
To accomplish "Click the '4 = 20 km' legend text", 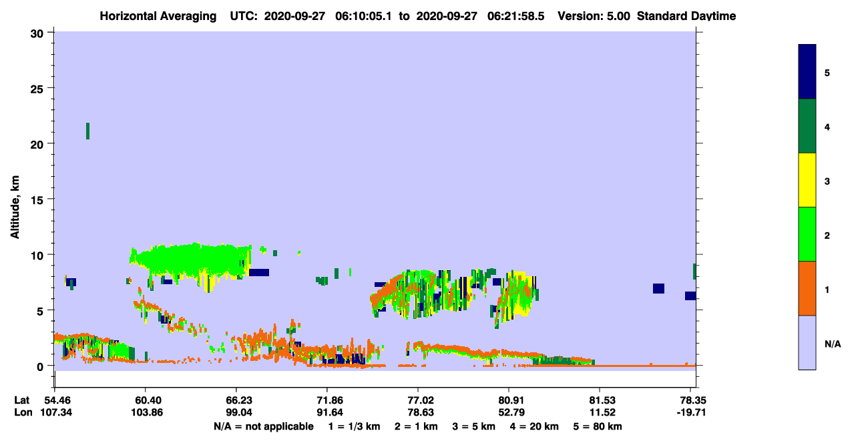I will 533,426.
